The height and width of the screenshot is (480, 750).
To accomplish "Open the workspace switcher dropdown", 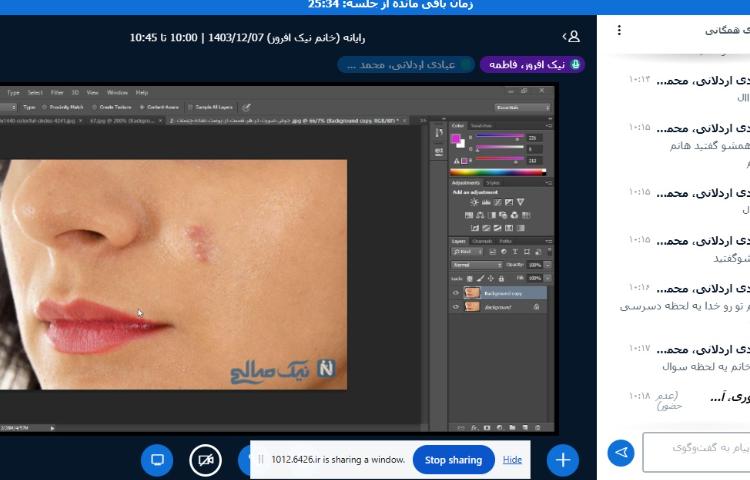I will point(522,108).
